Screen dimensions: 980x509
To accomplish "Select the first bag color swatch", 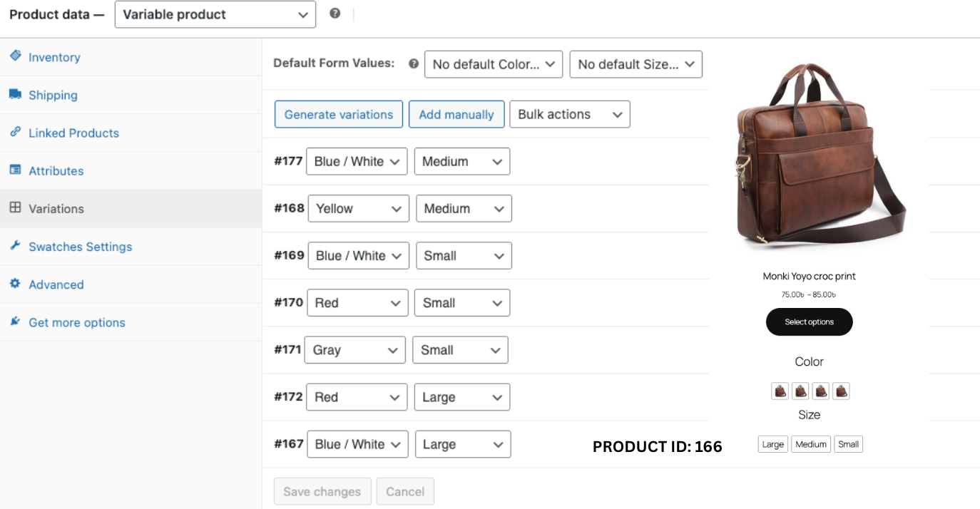I will point(780,391).
